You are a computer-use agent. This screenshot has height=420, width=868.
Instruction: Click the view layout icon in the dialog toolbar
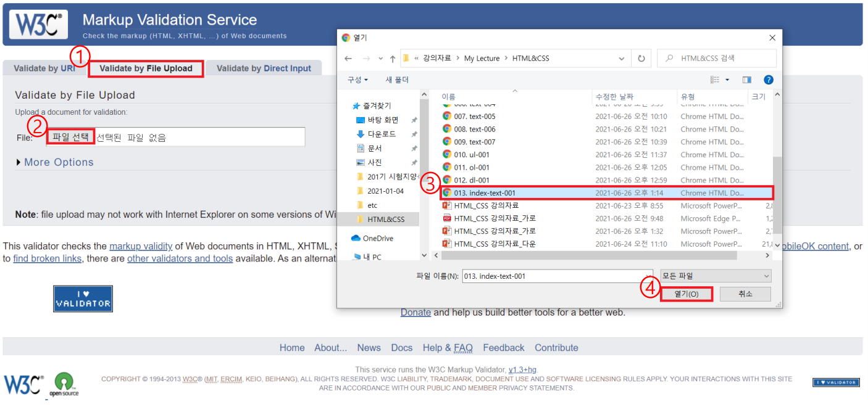[x=715, y=80]
